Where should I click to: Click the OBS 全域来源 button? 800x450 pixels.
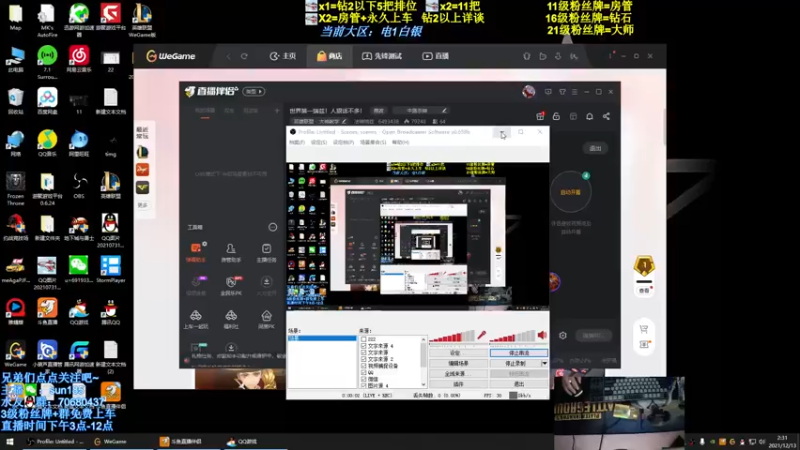coord(458,373)
